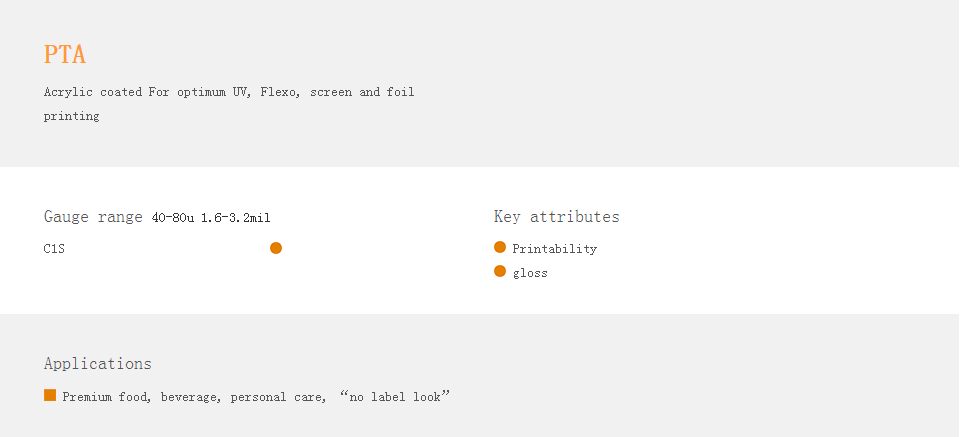Click the word printing in the description
Viewport: 960px width, 437px height.
point(72,116)
